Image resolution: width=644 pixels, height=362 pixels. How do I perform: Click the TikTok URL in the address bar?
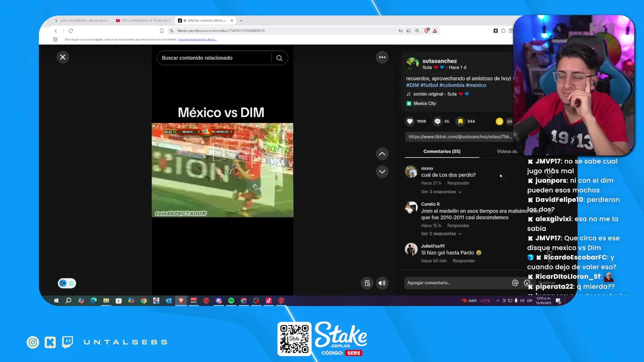point(221,31)
